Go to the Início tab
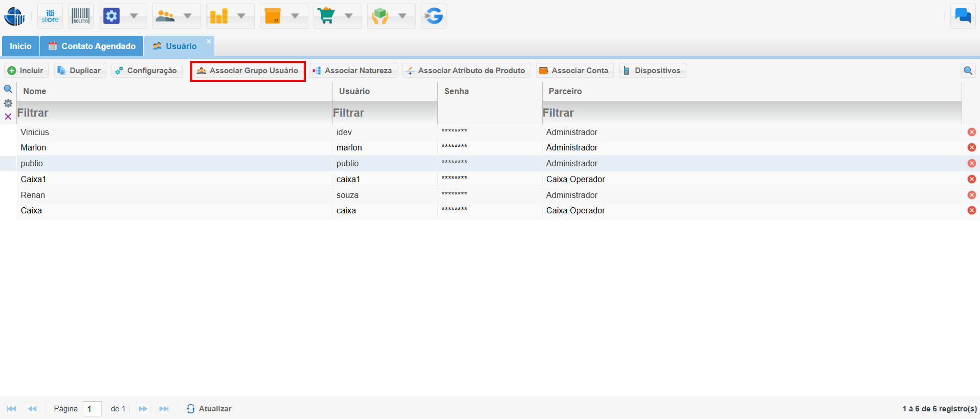Image resolution: width=980 pixels, height=419 pixels. (20, 46)
